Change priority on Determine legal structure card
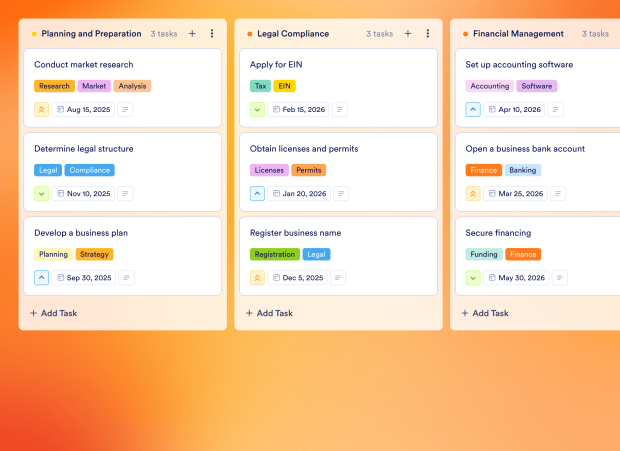620x451 pixels. click(42, 193)
